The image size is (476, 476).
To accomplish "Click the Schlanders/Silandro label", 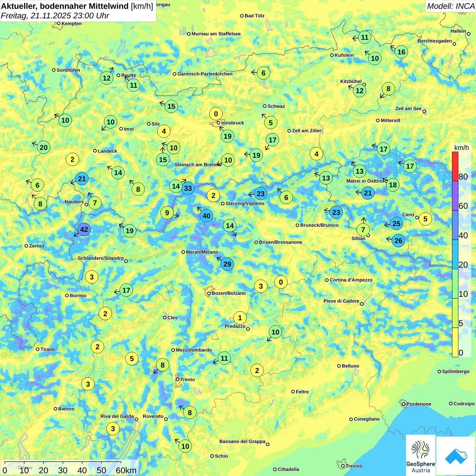I will tap(101, 258).
